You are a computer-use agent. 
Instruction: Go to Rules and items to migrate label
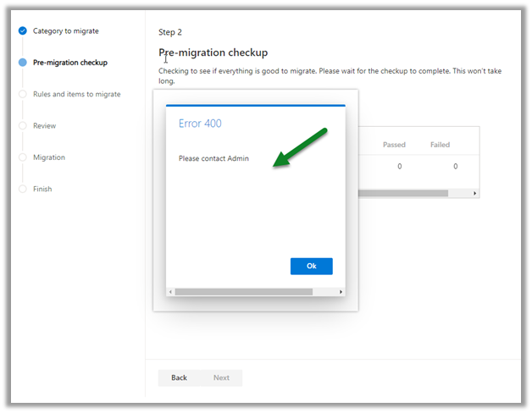pyautogui.click(x=76, y=95)
